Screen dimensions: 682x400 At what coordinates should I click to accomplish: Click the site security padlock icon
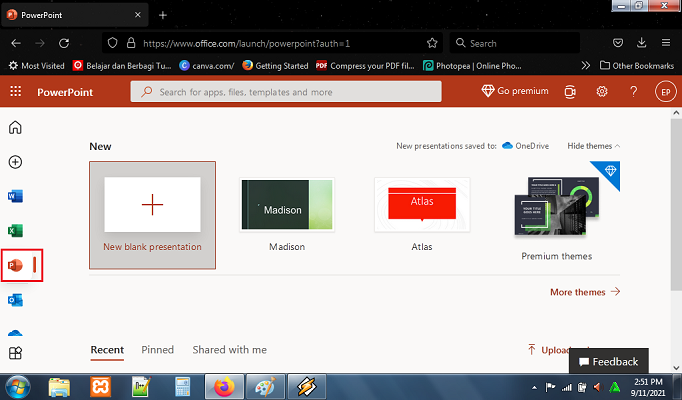point(131,43)
